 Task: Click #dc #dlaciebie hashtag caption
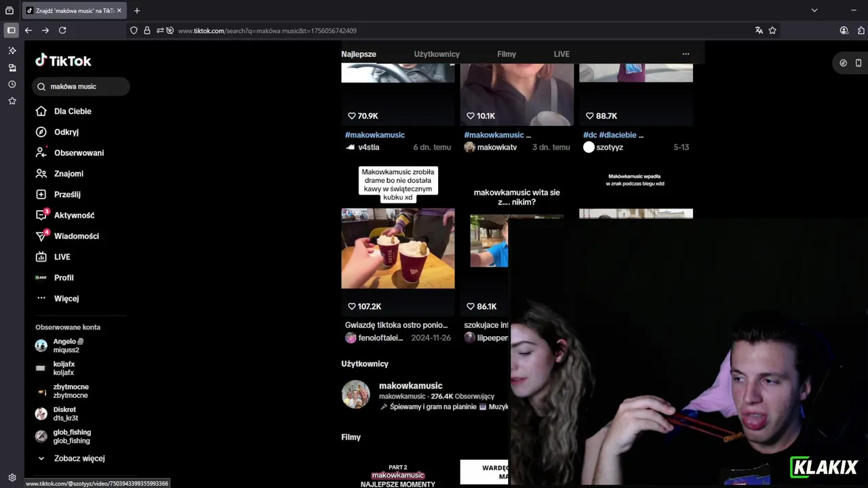click(613, 135)
